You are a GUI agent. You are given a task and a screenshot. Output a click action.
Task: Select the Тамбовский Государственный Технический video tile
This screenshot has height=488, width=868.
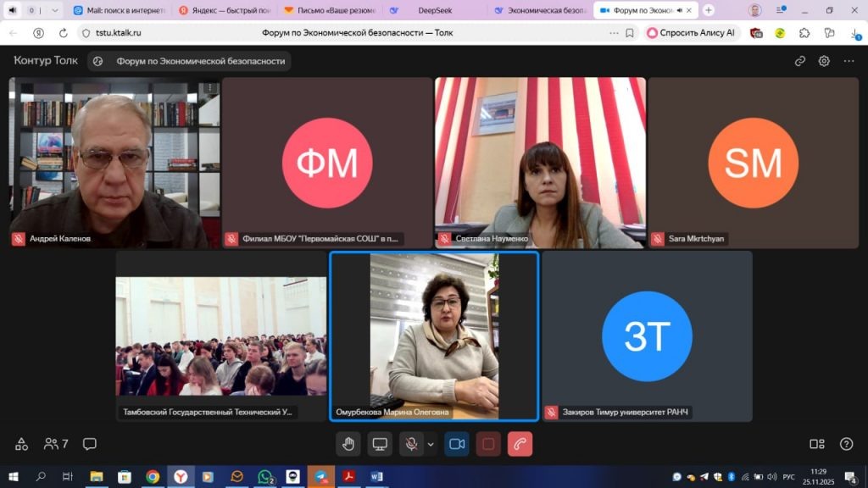tap(221, 336)
